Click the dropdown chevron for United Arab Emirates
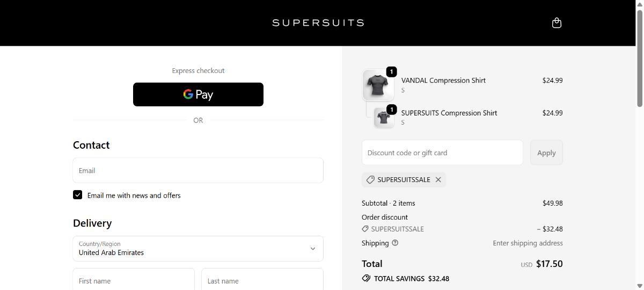 pyautogui.click(x=313, y=249)
